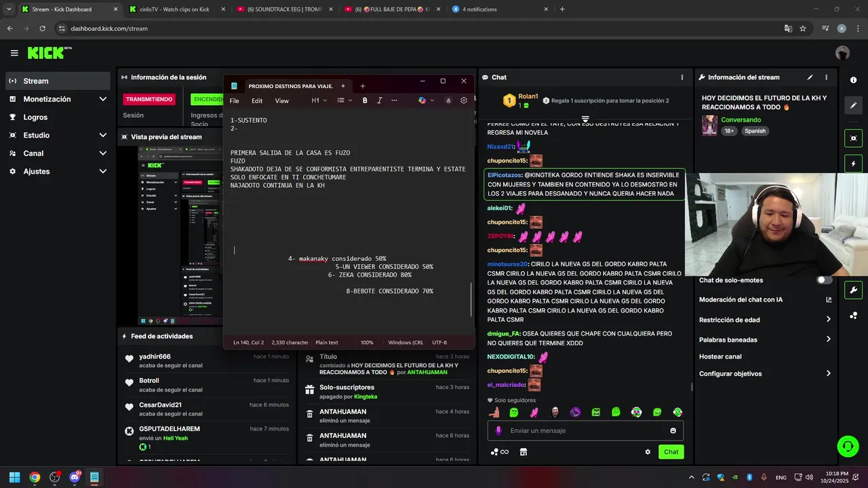Viewport: 868px width, 488px height.
Task: Open the Kick hamburger menu
Action: [14, 53]
